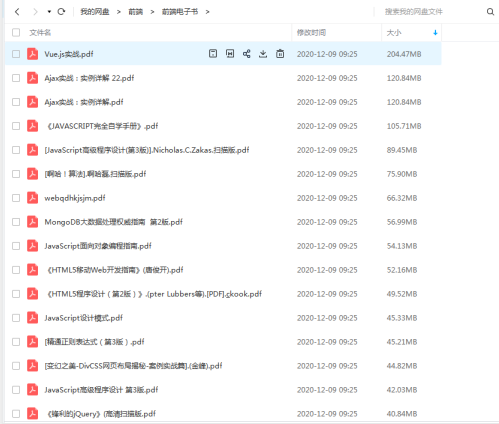Open the navigation history dropdown arrow

point(49,12)
